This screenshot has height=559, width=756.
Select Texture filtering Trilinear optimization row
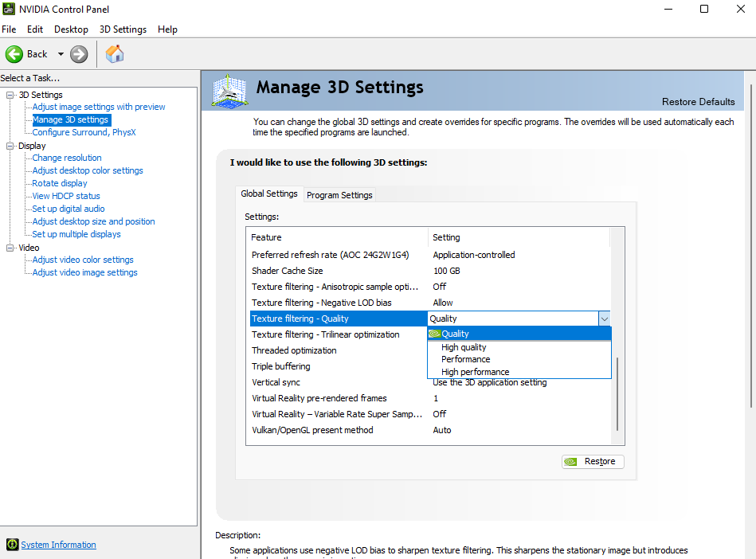339,334
